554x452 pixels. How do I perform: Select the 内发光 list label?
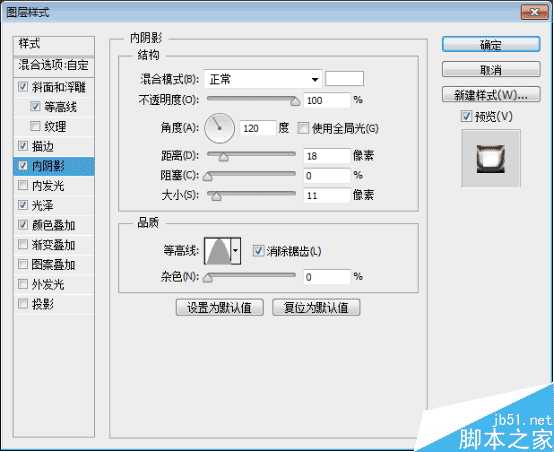tap(48, 186)
